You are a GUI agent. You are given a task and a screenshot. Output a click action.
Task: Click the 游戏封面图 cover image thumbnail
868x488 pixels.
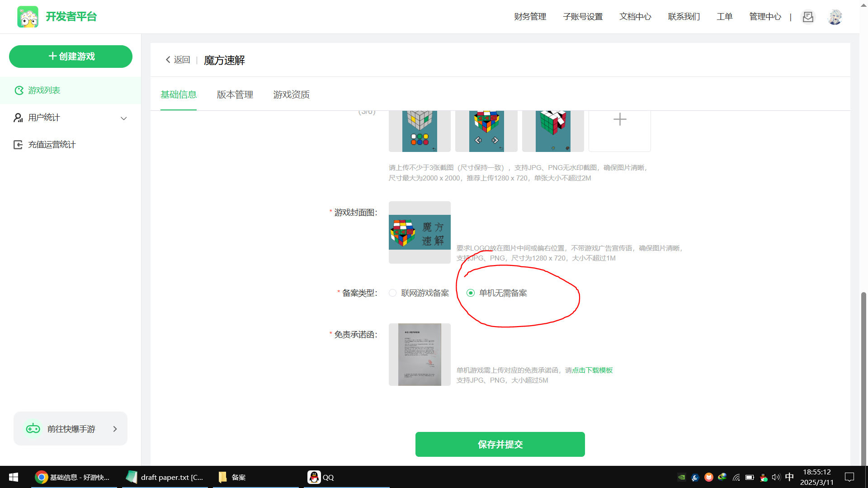(x=420, y=232)
